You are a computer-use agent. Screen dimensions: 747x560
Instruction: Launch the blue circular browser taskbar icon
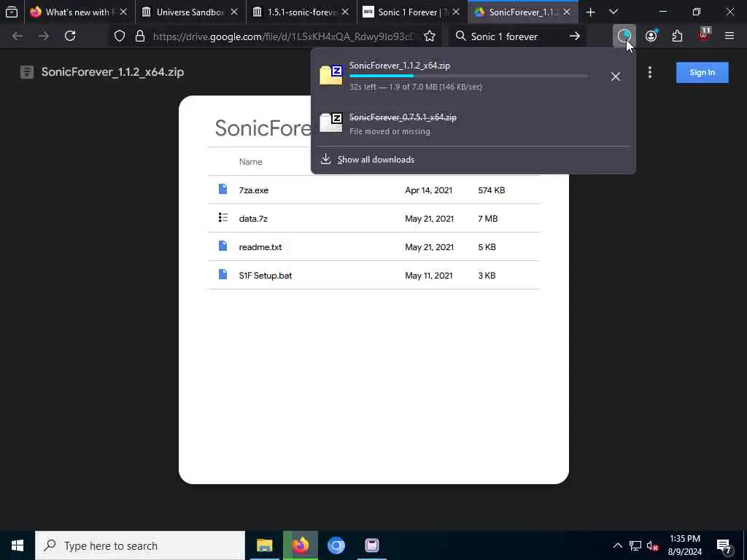coord(336,545)
